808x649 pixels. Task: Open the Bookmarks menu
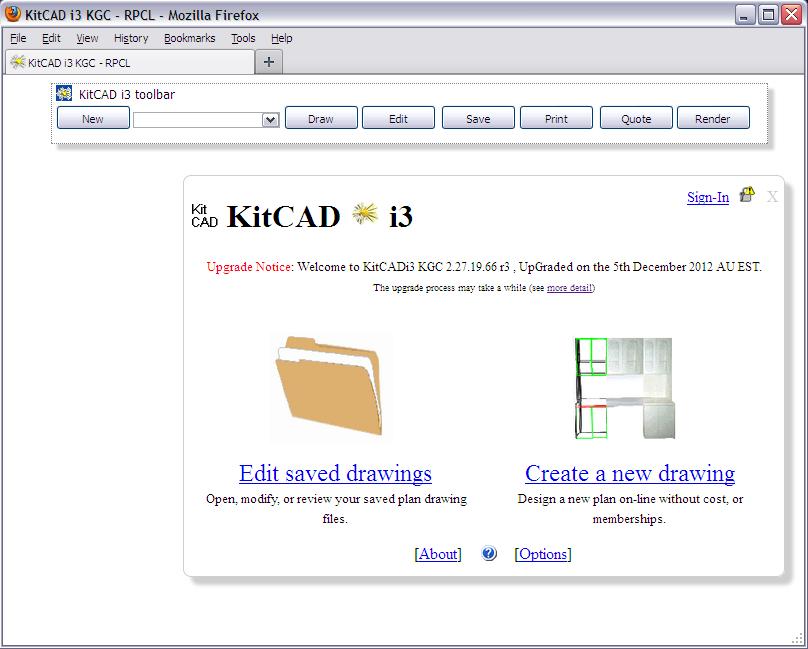tap(190, 38)
